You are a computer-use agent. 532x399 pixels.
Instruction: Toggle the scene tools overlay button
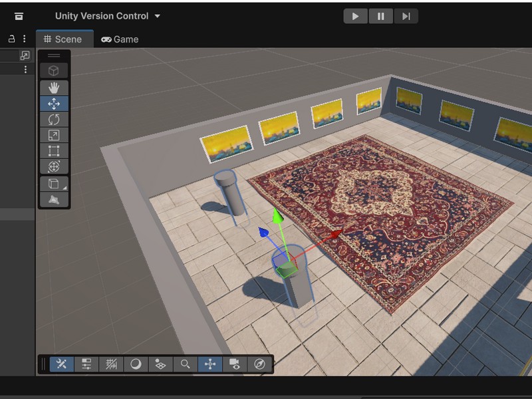(61, 364)
